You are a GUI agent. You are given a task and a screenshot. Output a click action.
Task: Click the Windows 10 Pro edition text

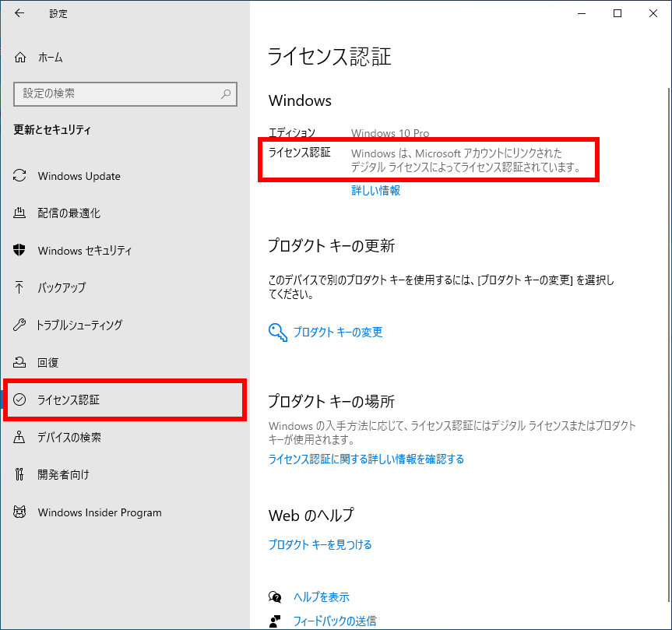[x=390, y=133]
